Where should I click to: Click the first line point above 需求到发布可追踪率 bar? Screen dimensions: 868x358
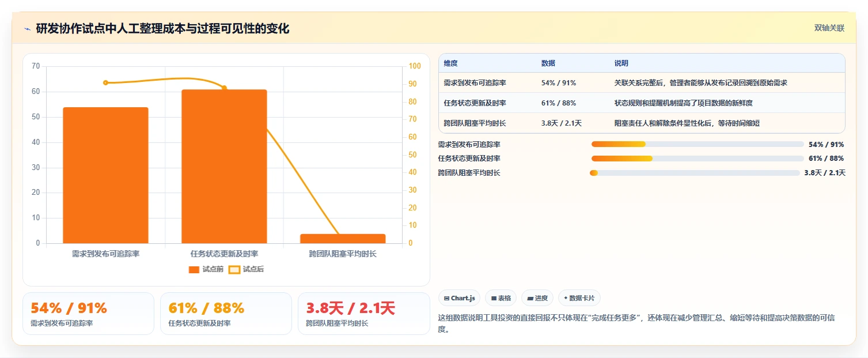[x=105, y=82]
